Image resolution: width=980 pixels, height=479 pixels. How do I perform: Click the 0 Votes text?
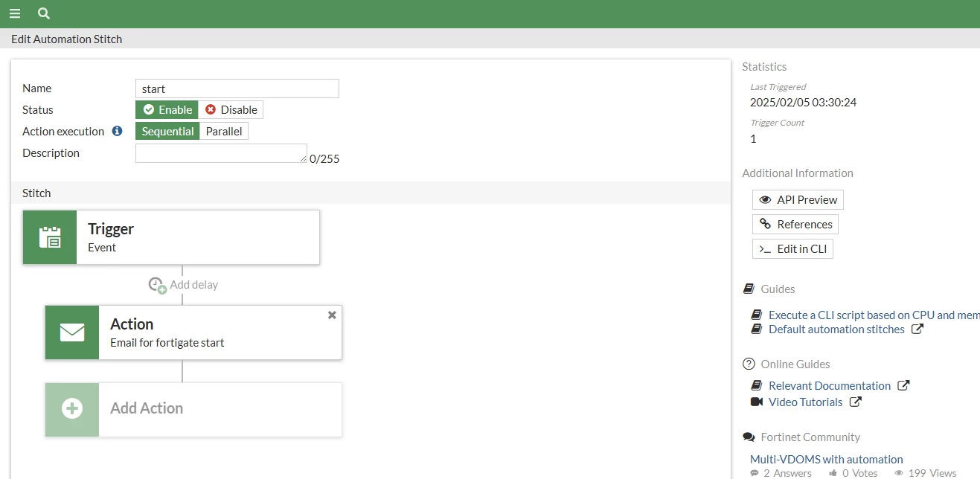(x=859, y=473)
